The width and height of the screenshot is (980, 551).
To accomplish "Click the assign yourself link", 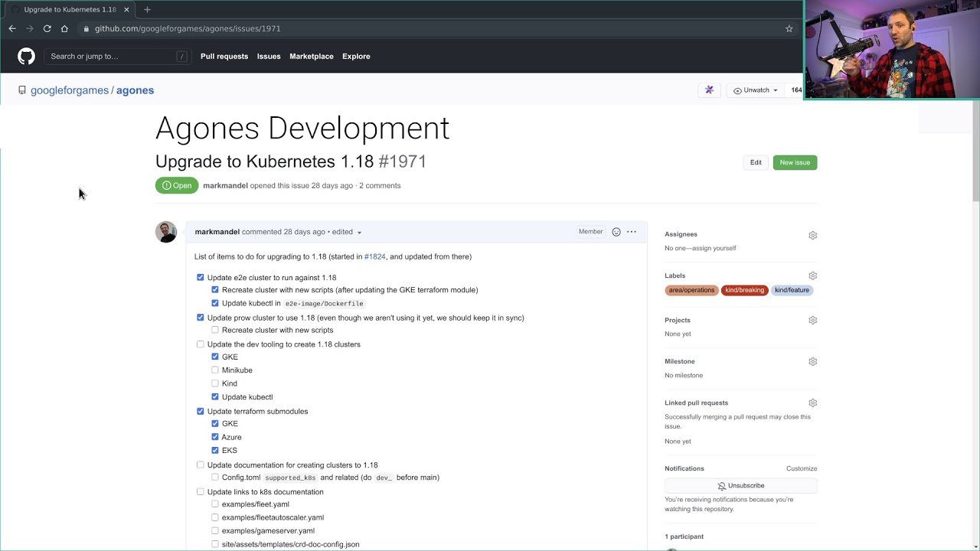I will tap(711, 248).
